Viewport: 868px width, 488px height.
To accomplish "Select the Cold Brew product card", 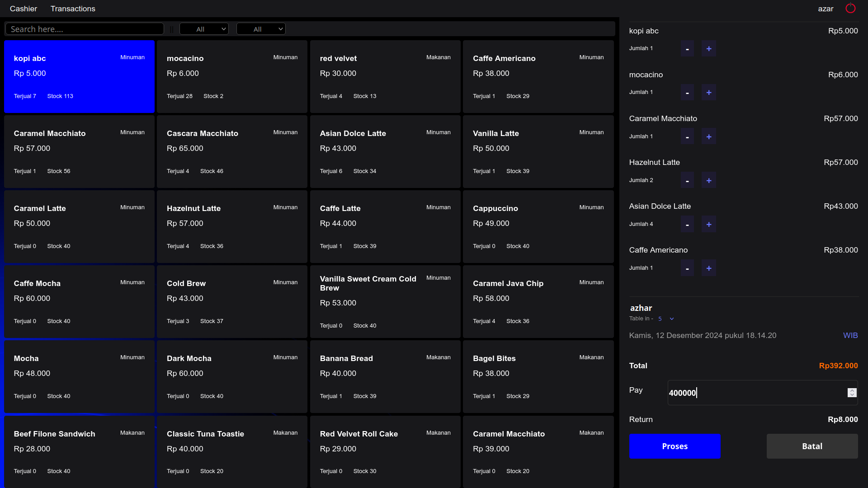I will pyautogui.click(x=232, y=301).
